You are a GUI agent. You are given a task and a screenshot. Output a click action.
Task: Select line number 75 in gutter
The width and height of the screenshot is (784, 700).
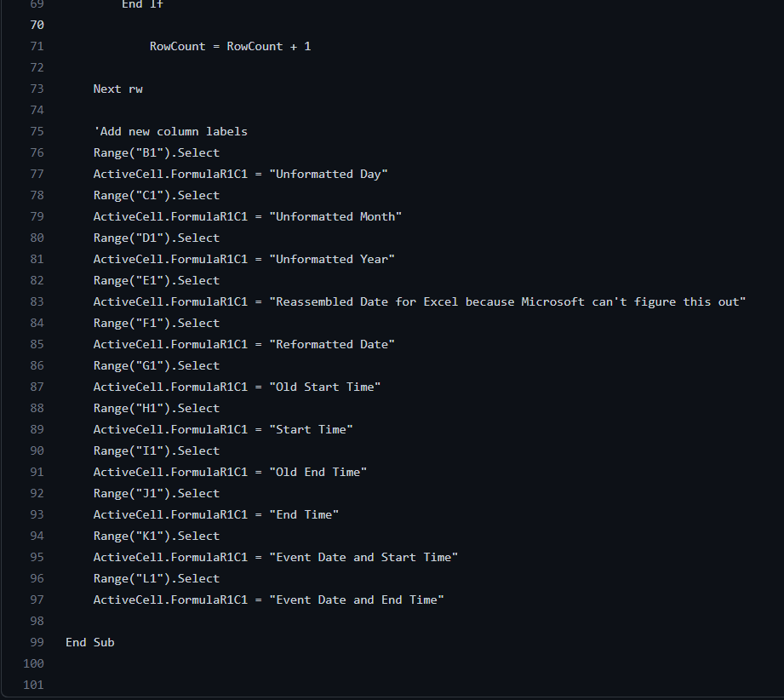(x=36, y=131)
